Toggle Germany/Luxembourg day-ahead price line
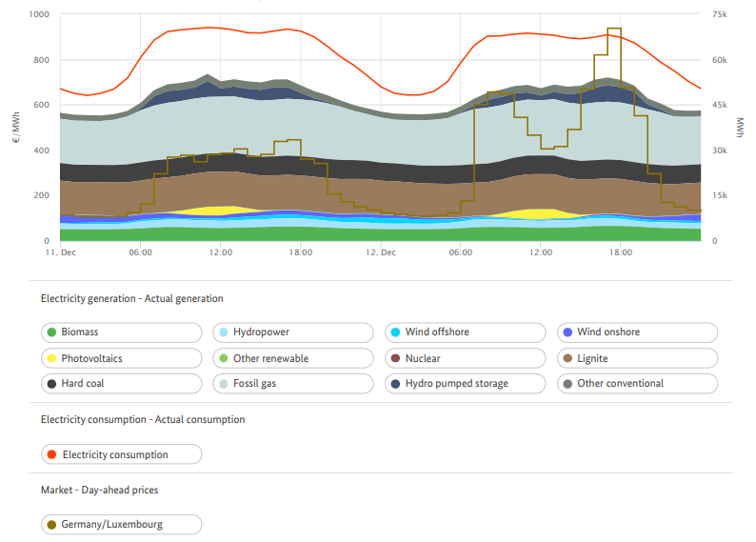This screenshot has width=756, height=542. pyautogui.click(x=121, y=524)
